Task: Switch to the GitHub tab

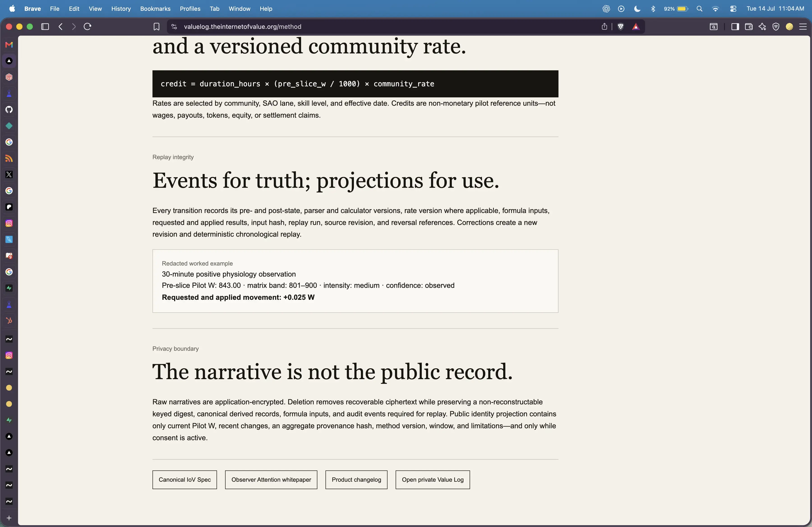Action: [x=9, y=109]
